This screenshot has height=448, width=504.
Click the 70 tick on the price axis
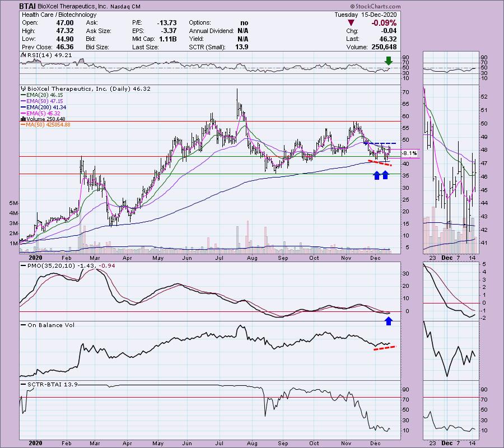(405, 92)
